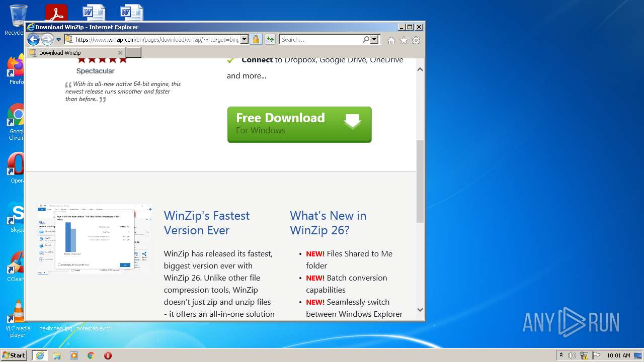Open a new tab with the blank tab button

pos(133,52)
